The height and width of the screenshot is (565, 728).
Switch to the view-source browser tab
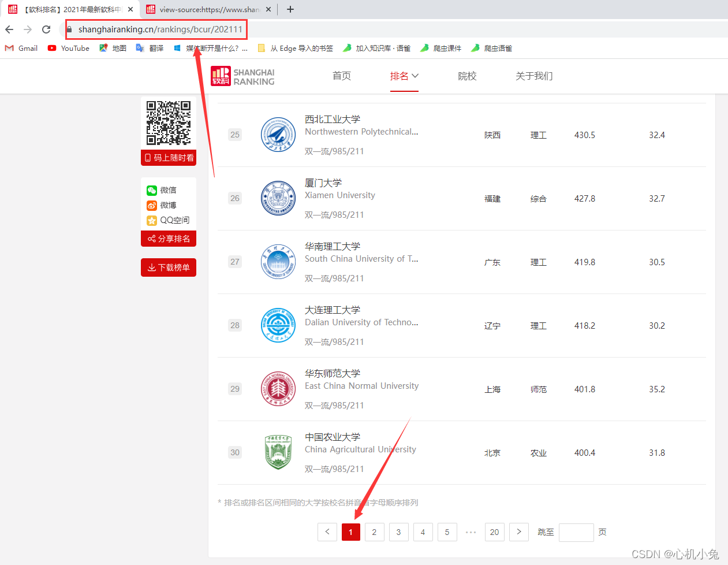(208, 9)
